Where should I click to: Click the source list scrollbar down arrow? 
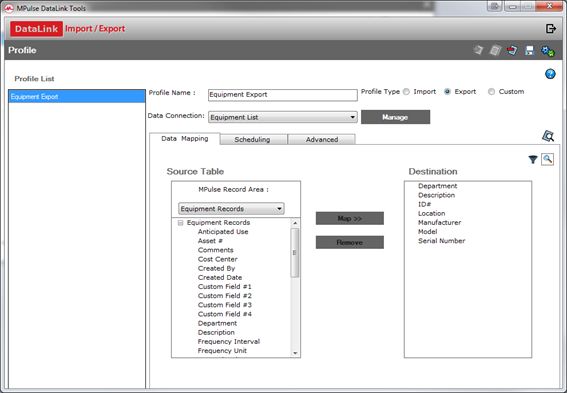(x=295, y=353)
